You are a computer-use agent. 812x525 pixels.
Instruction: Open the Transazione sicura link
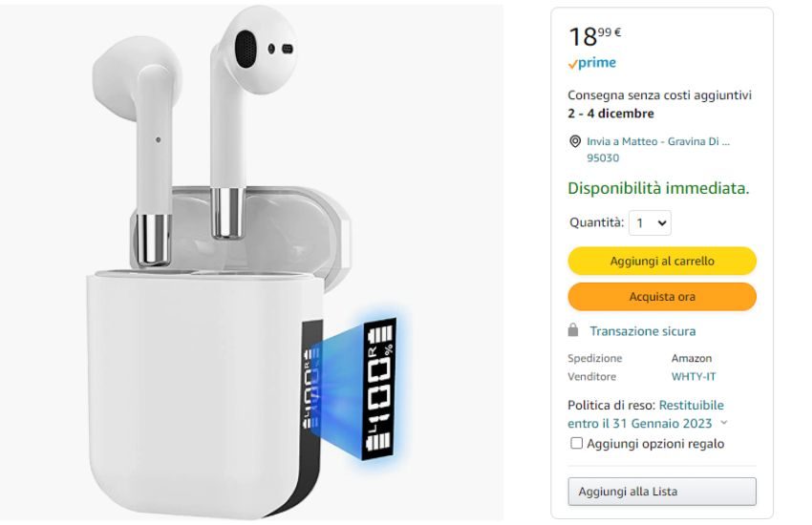pyautogui.click(x=643, y=331)
